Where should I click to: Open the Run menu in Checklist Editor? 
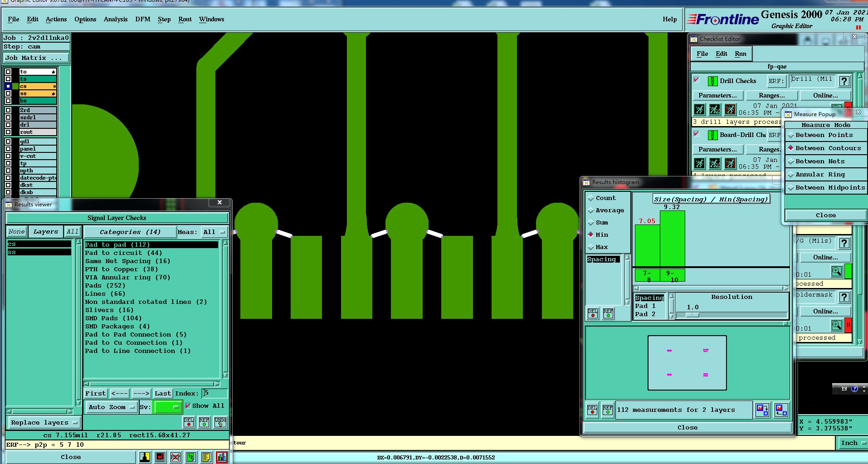741,54
